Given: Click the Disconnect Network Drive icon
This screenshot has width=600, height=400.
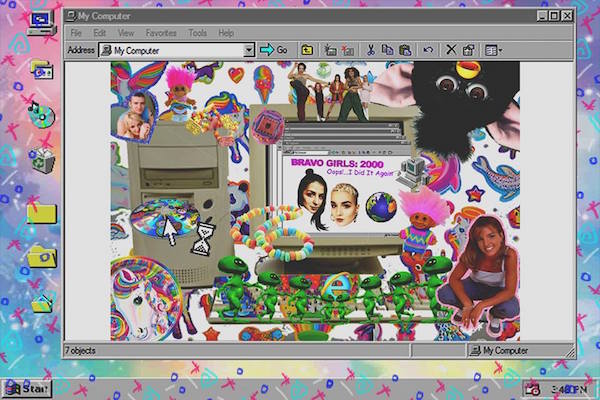Looking at the screenshot, I should tap(347, 50).
